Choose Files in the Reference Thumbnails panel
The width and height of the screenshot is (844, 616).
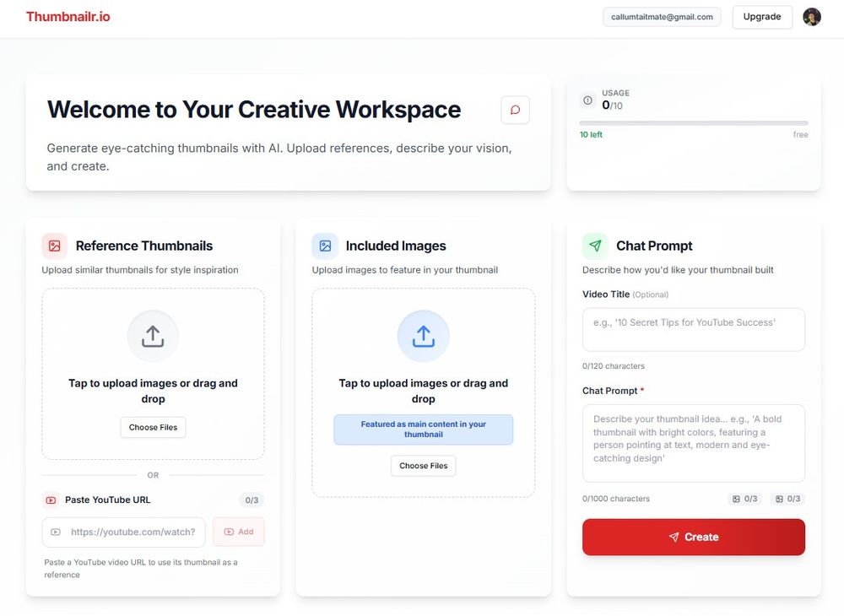tap(153, 427)
